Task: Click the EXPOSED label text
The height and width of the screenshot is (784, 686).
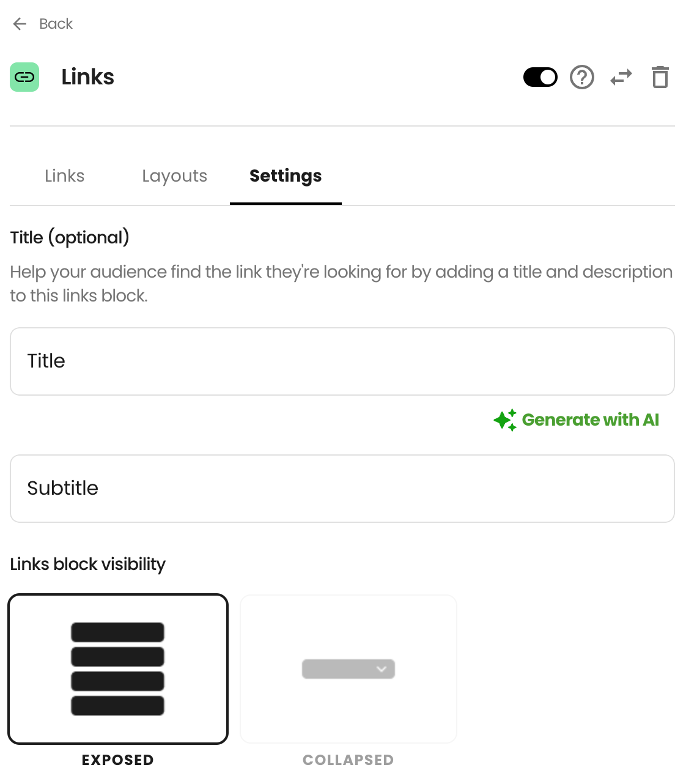Action: (118, 760)
